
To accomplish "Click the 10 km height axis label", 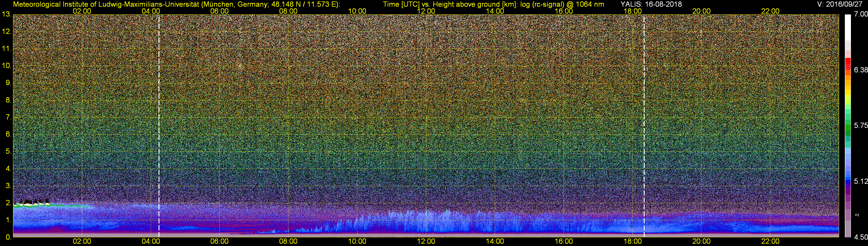I will pos(6,66).
